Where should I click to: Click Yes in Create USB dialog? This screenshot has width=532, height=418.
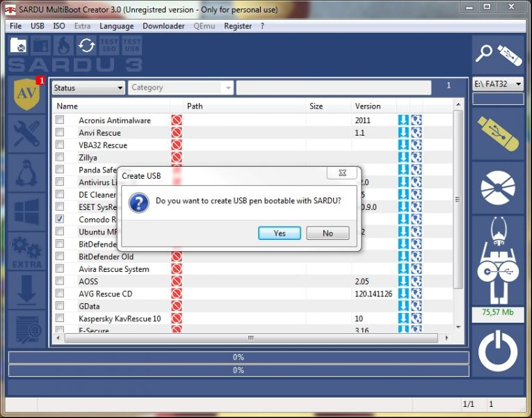click(280, 233)
